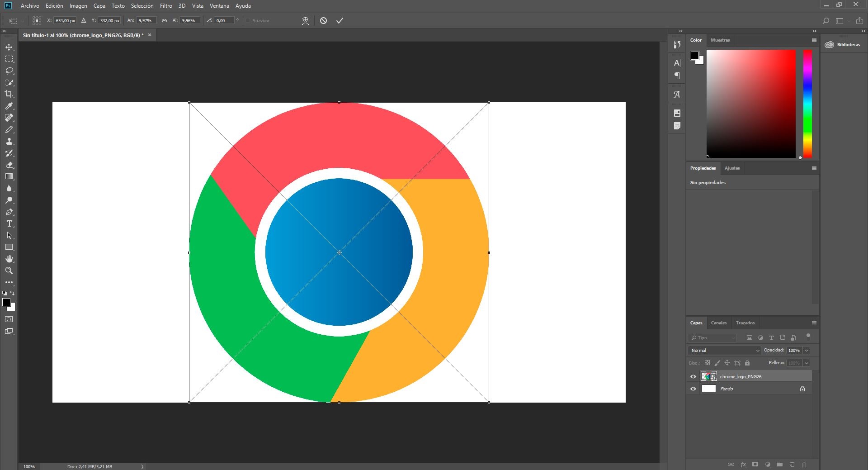Switch to the Muestras tab

720,40
